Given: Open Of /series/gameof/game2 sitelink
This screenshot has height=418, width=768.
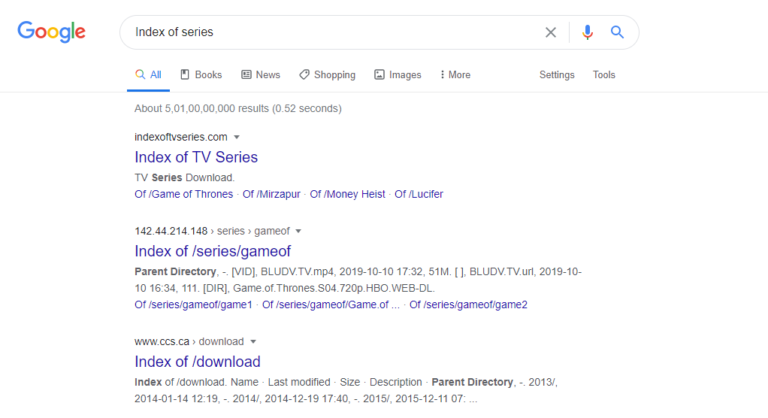Looking at the screenshot, I should [x=468, y=305].
